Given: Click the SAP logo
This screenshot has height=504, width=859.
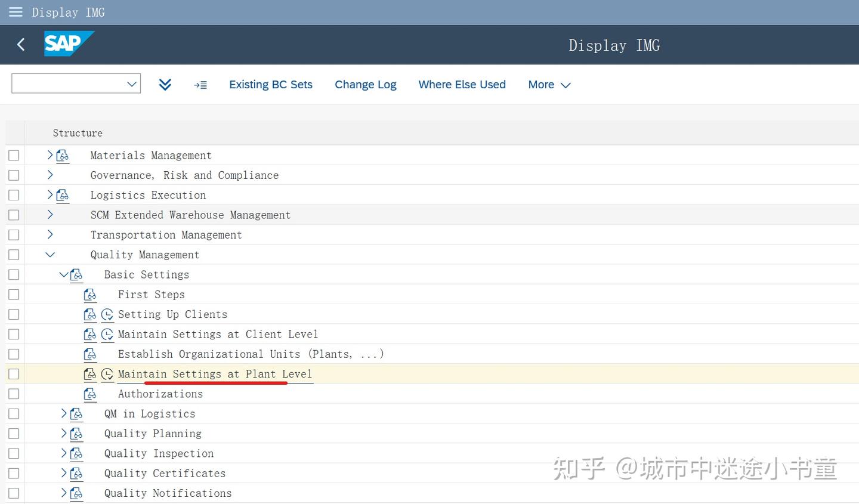Looking at the screenshot, I should (69, 44).
